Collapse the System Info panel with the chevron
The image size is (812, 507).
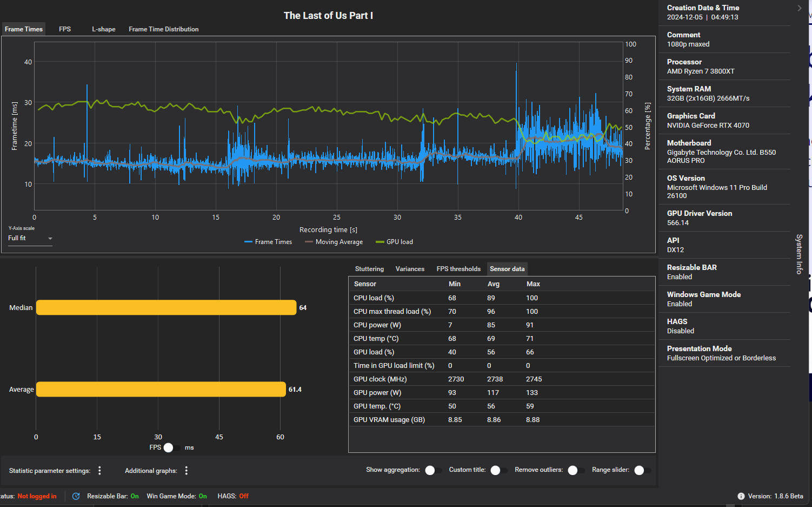click(x=800, y=8)
